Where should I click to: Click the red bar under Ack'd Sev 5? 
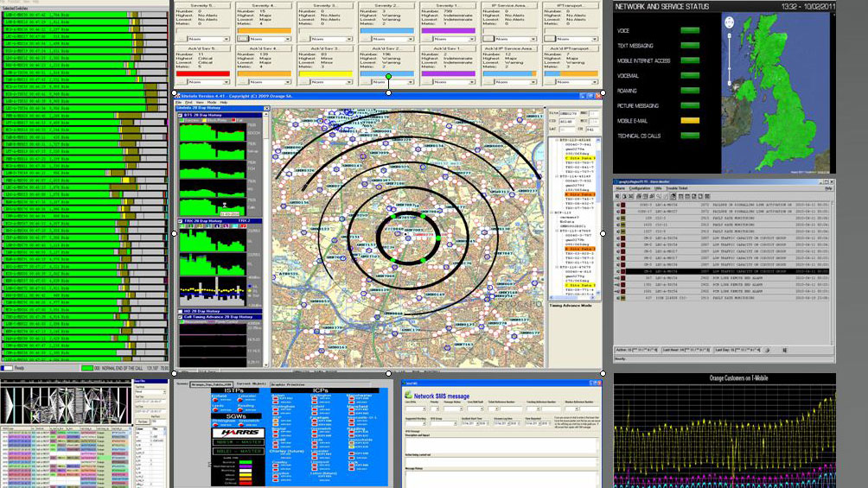coord(202,73)
